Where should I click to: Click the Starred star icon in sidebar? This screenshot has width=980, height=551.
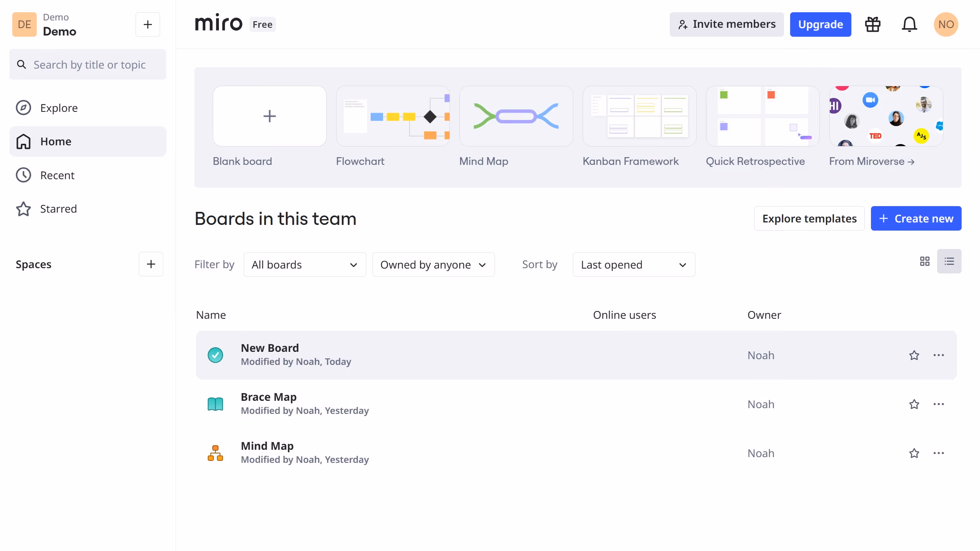pyautogui.click(x=23, y=209)
